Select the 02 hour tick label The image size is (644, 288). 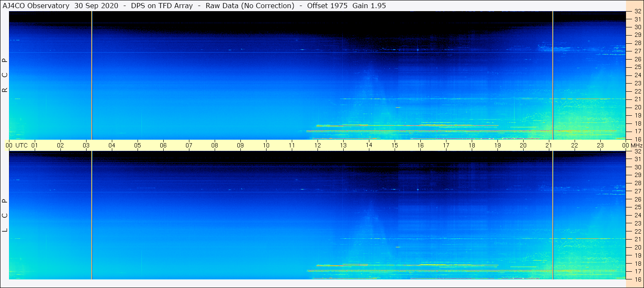60,145
